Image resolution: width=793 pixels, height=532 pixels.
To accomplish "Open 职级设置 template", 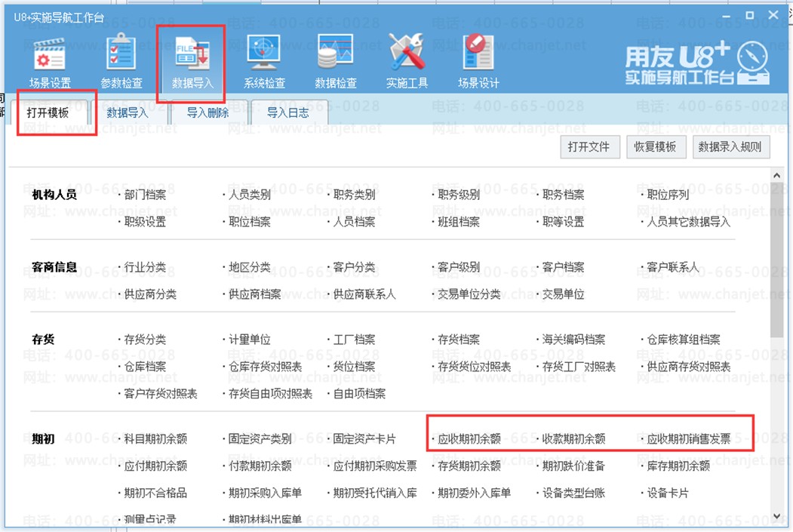I will (145, 222).
